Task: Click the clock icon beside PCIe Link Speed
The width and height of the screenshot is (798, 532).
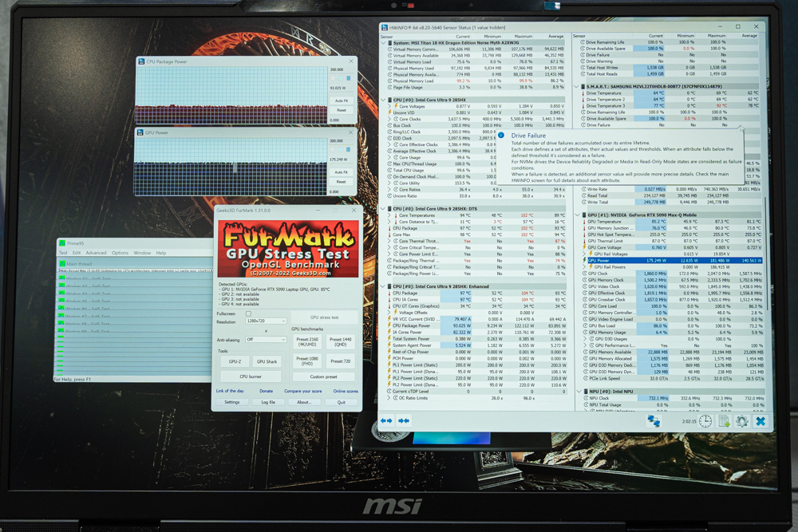Action: coord(585,378)
